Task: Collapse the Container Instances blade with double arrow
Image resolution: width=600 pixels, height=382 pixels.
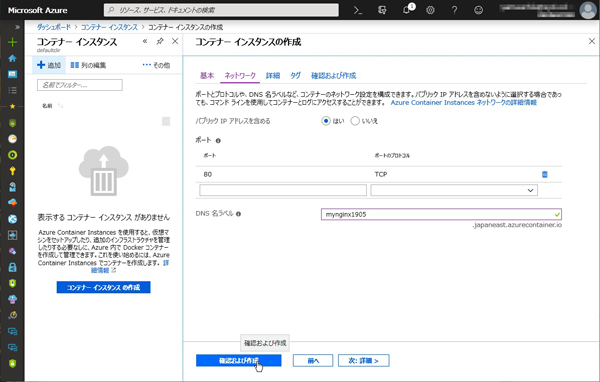Action: (145, 41)
